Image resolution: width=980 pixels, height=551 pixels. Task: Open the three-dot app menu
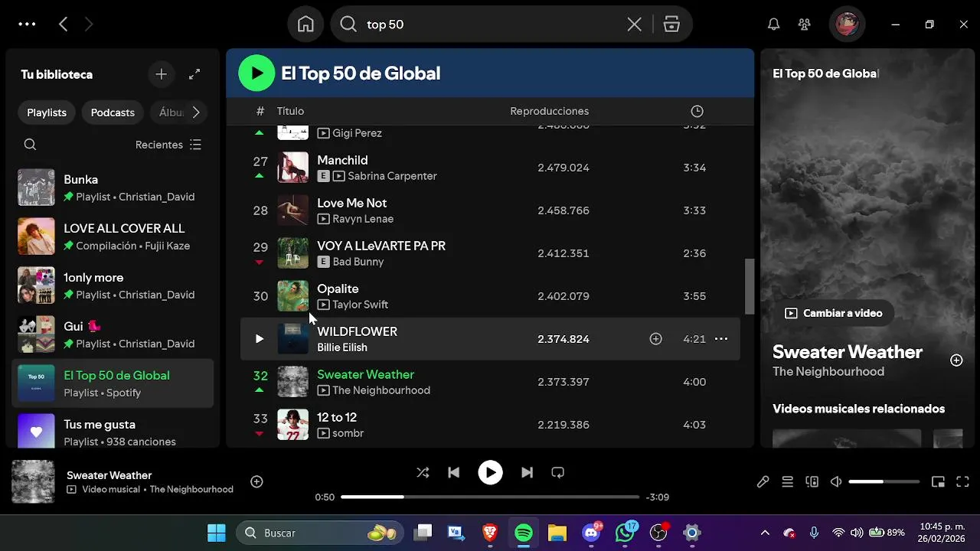pyautogui.click(x=27, y=24)
